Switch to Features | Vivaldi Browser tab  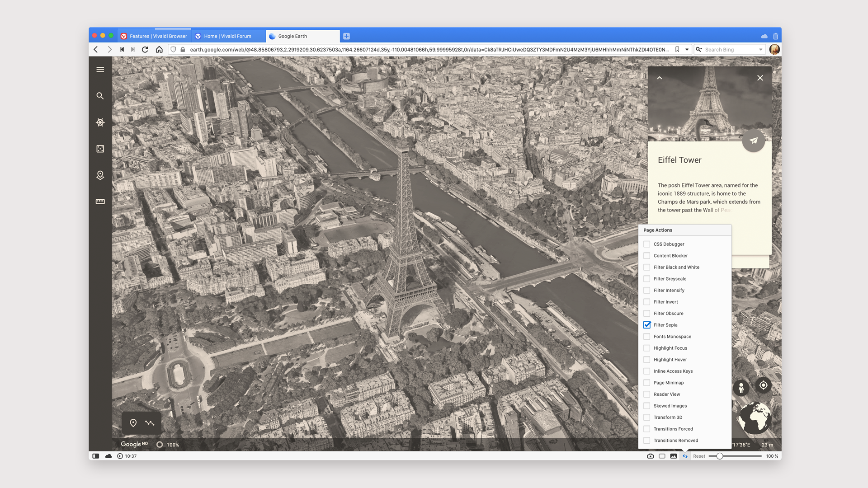click(155, 36)
